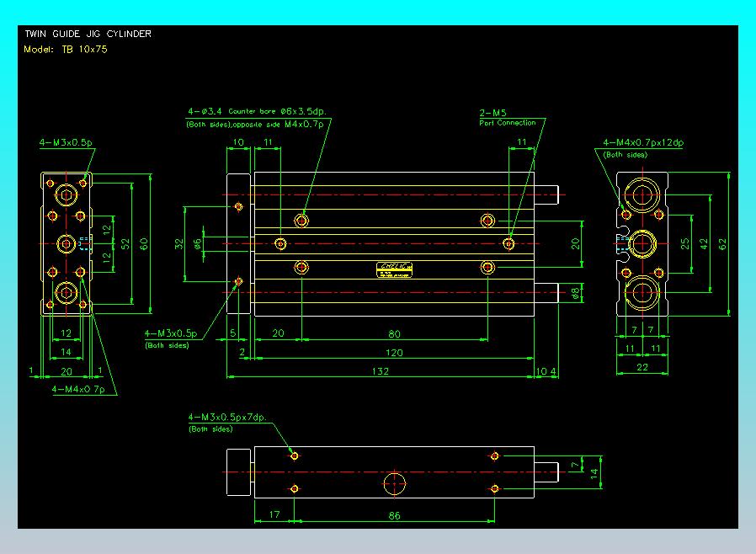Select the "Model: TB 10x75" label
This screenshot has height=554, width=756.
click(x=66, y=50)
